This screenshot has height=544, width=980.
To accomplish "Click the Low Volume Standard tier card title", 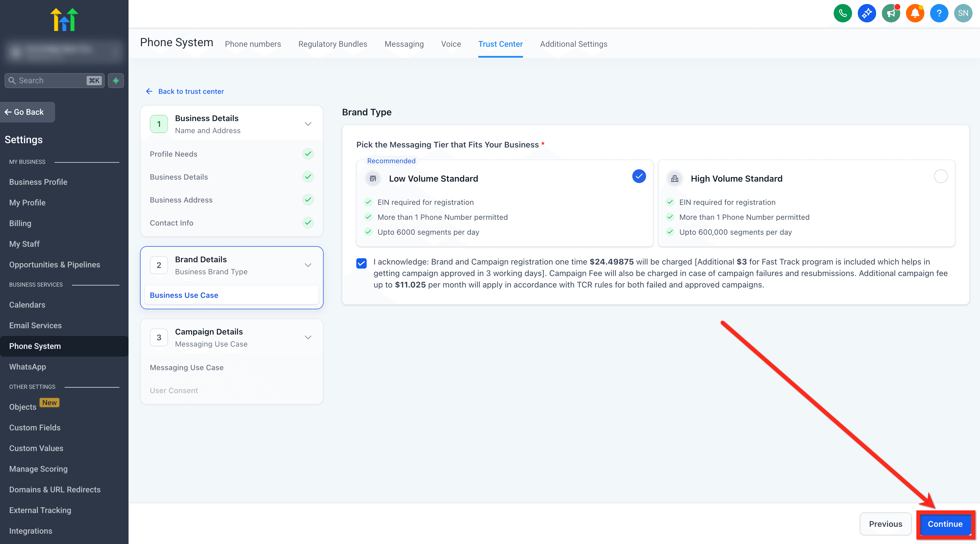I will [x=433, y=178].
